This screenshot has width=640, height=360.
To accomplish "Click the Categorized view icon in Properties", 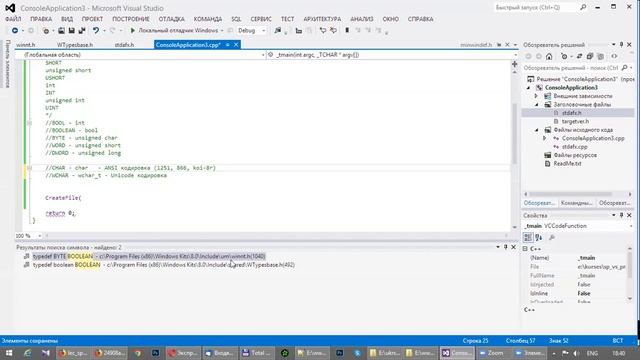I will (528, 237).
